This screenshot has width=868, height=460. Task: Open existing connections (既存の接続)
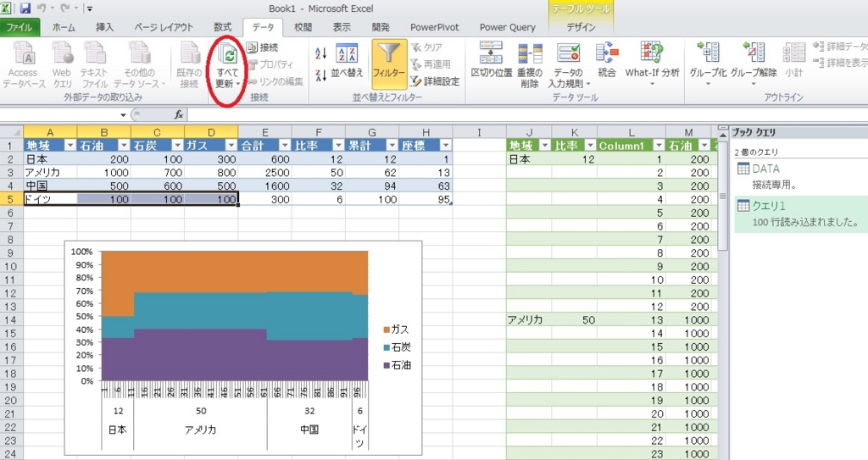(189, 65)
